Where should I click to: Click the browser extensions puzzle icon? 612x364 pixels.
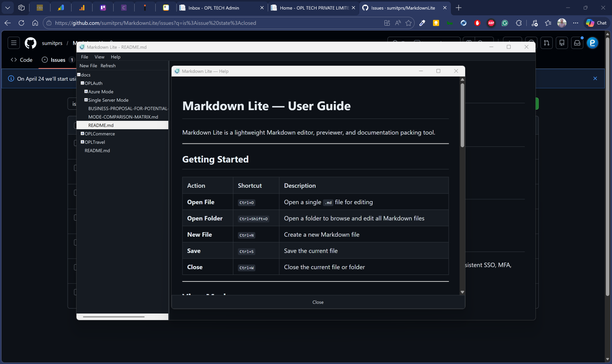pos(519,23)
